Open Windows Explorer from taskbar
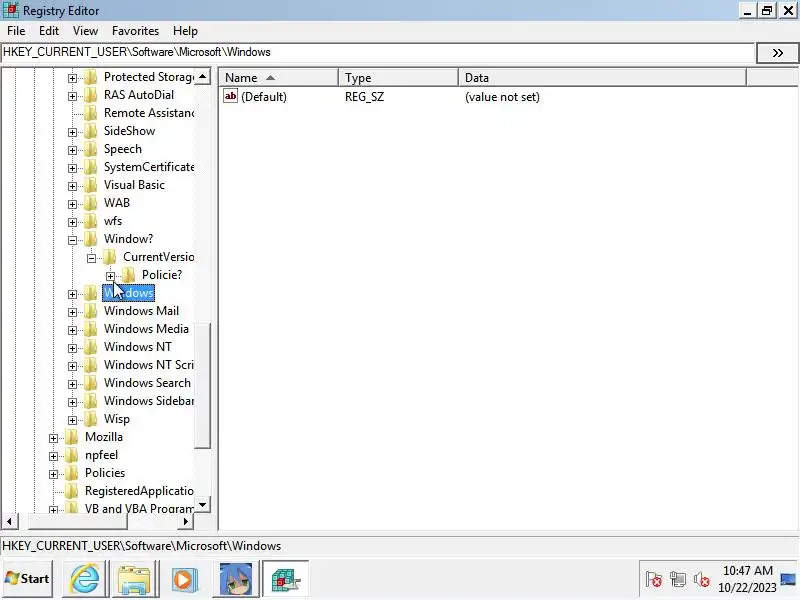This screenshot has width=800, height=600. [134, 579]
